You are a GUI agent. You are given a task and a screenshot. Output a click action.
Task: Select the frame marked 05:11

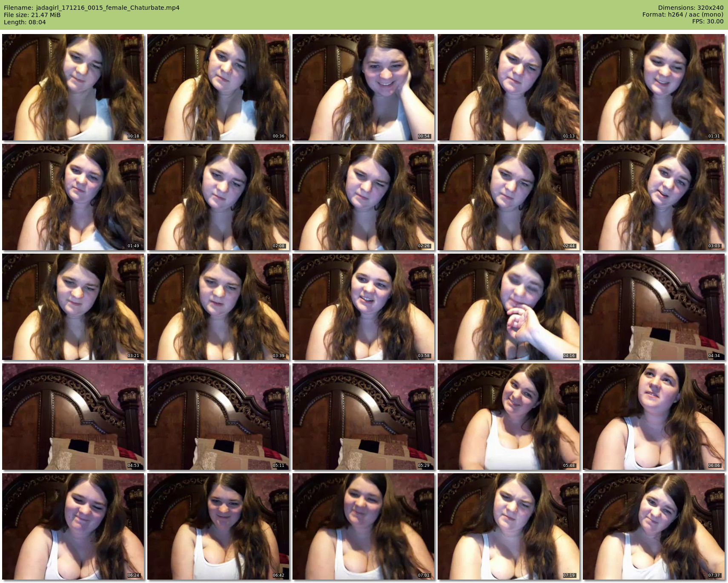[x=218, y=417]
